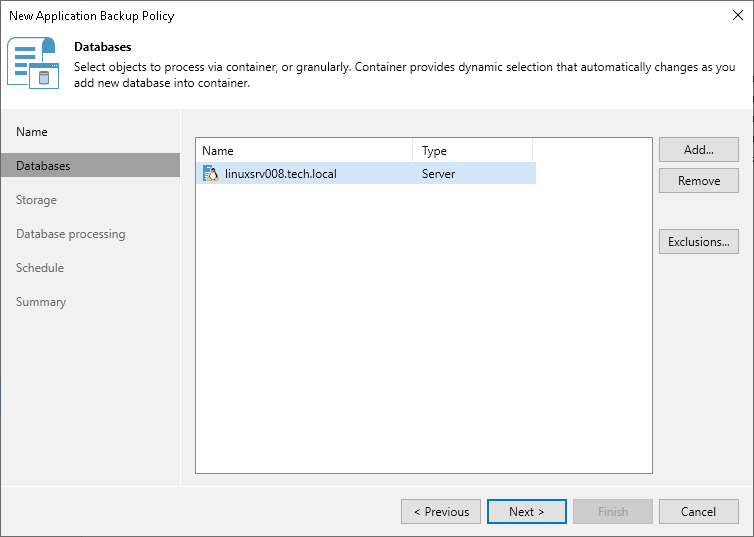Close the New Application Backup Policy dialog
This screenshot has width=754, height=537.
point(737,15)
